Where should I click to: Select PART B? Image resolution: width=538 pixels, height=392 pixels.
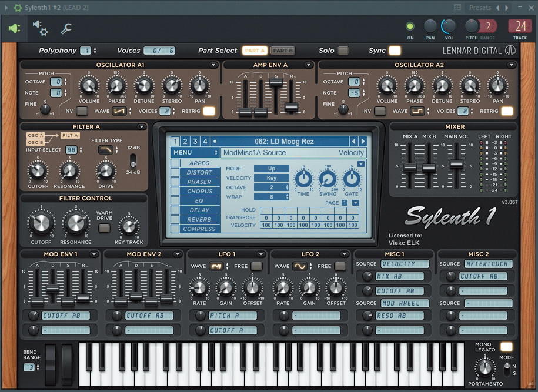click(x=283, y=51)
